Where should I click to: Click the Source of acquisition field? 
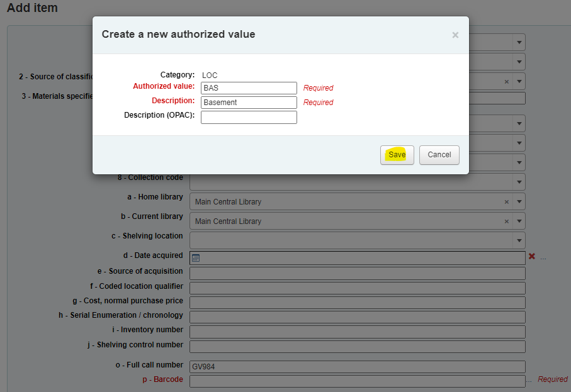357,273
